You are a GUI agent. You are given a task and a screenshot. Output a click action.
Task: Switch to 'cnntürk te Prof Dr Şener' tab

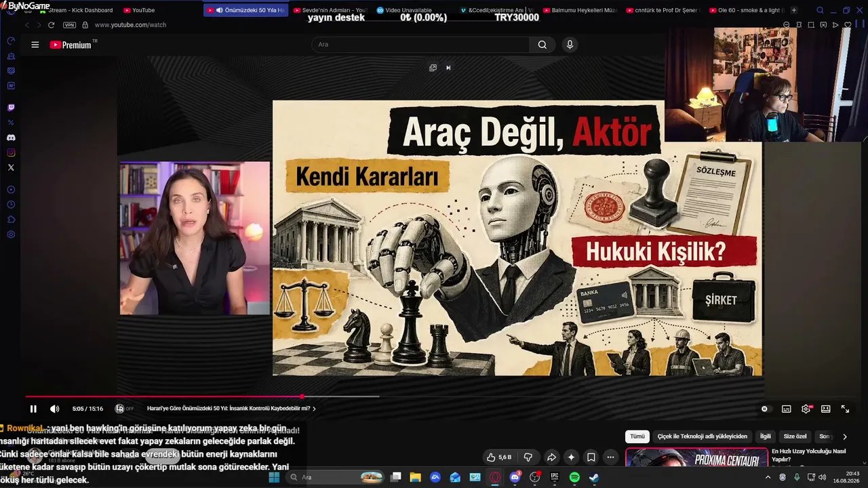click(664, 10)
